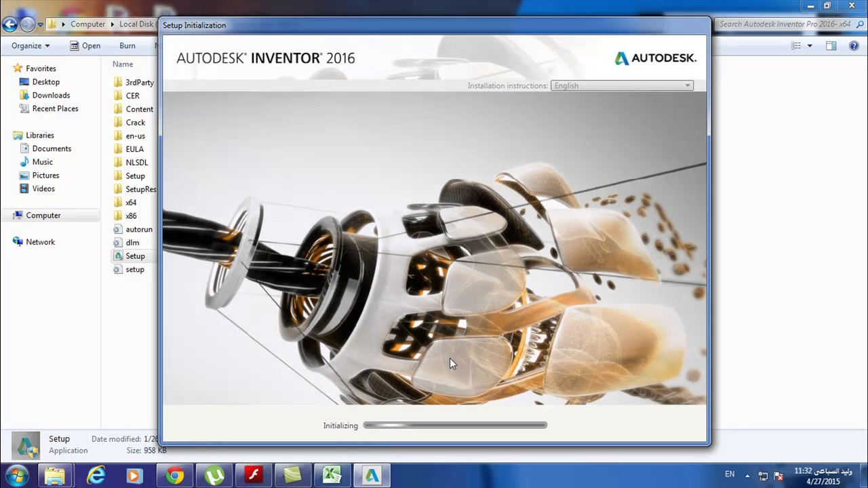Open the Documents library
This screenshot has width=868, height=488.
(52, 148)
